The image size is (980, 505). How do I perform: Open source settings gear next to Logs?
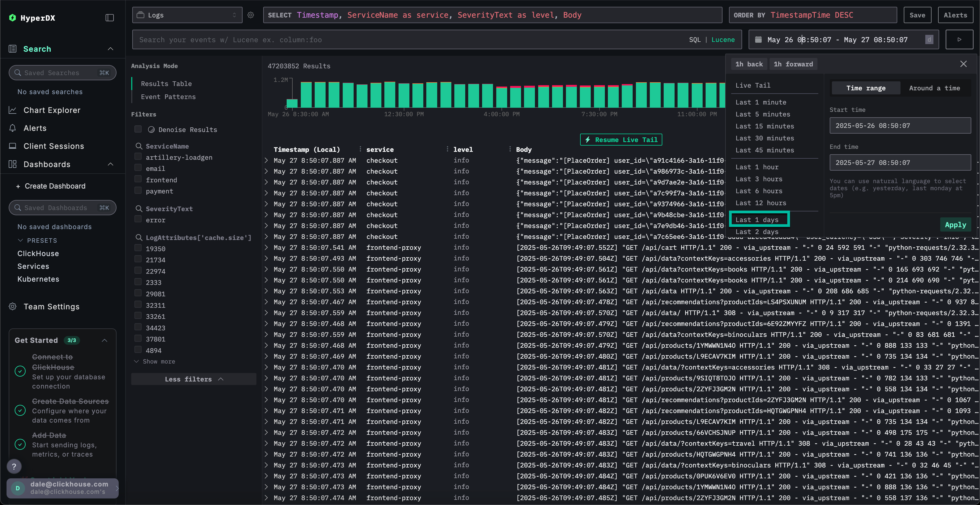point(251,15)
